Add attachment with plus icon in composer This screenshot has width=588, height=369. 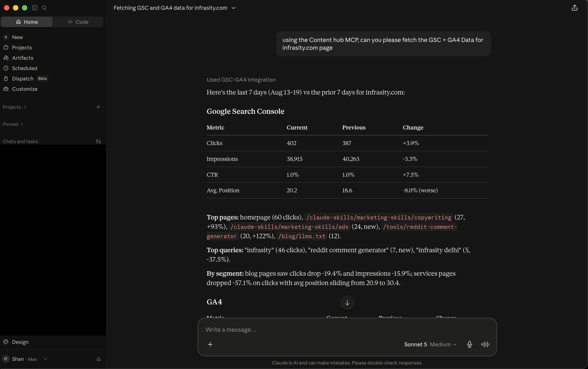coord(210,344)
